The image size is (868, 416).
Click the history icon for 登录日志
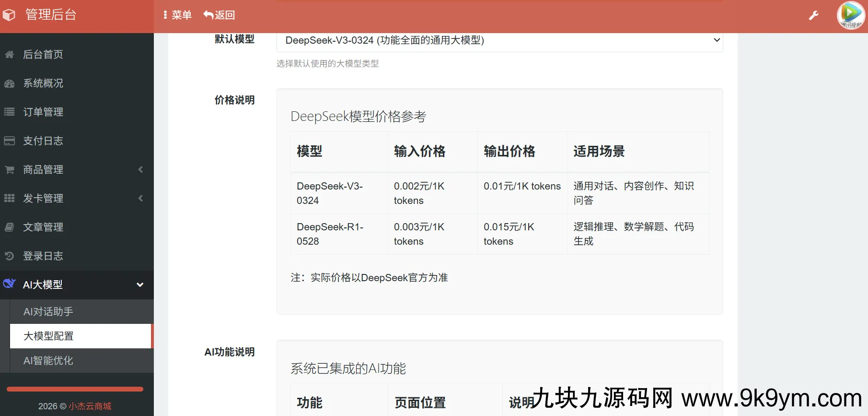point(9,256)
